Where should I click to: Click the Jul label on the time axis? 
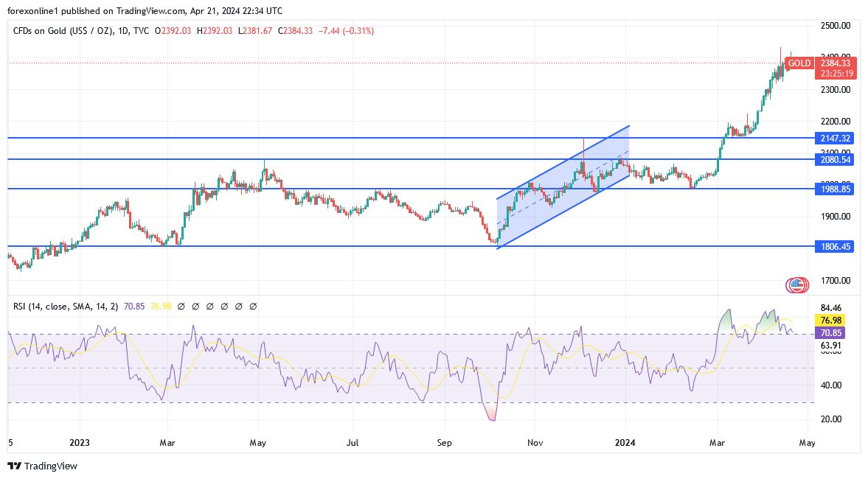(x=353, y=443)
